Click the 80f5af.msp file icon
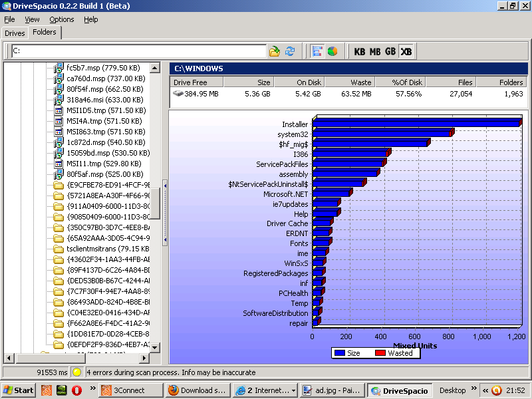The image size is (532, 399). 59,174
